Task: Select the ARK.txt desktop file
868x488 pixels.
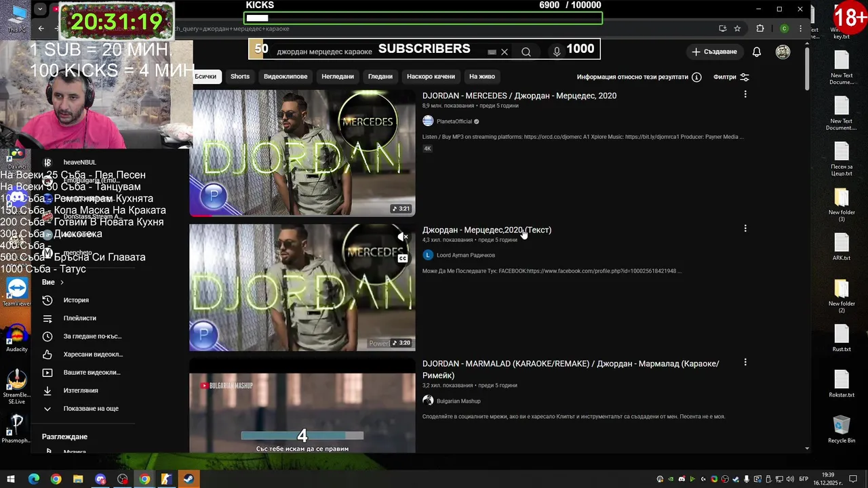Action: coord(842,247)
